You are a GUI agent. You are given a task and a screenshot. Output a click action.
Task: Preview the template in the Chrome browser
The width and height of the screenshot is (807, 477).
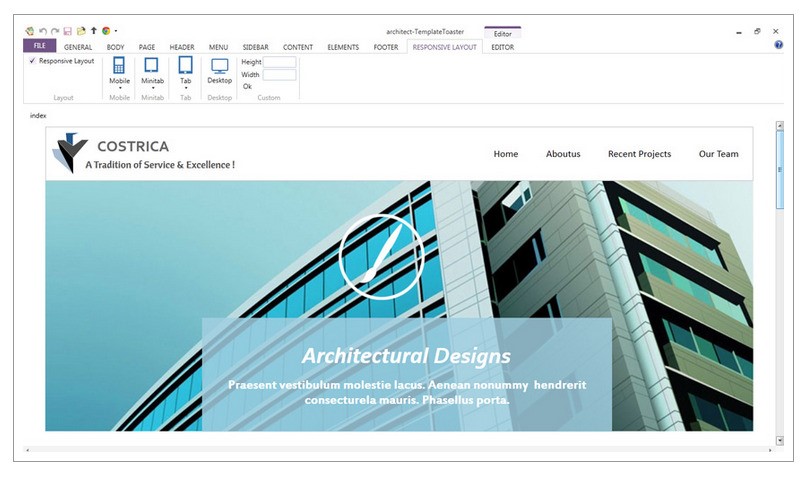click(x=106, y=31)
